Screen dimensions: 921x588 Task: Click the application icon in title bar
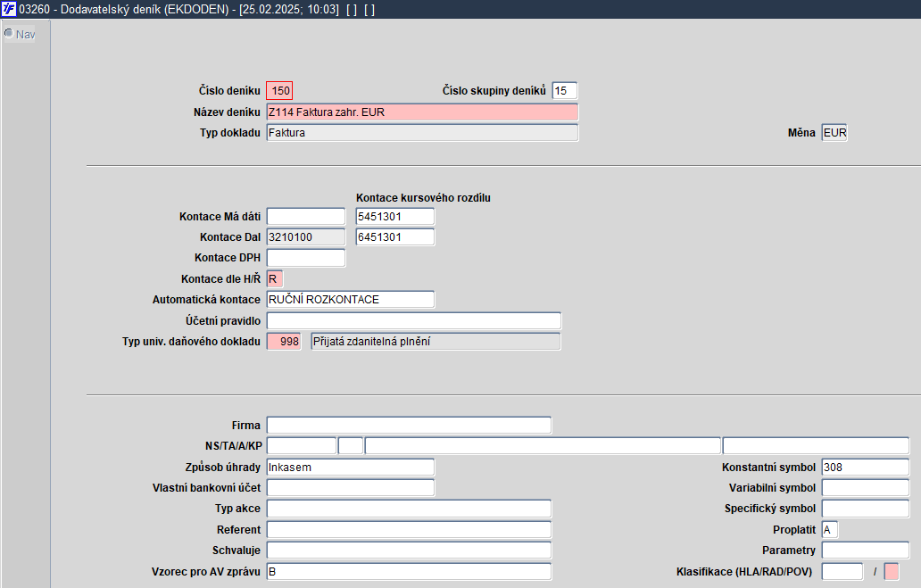coord(9,9)
